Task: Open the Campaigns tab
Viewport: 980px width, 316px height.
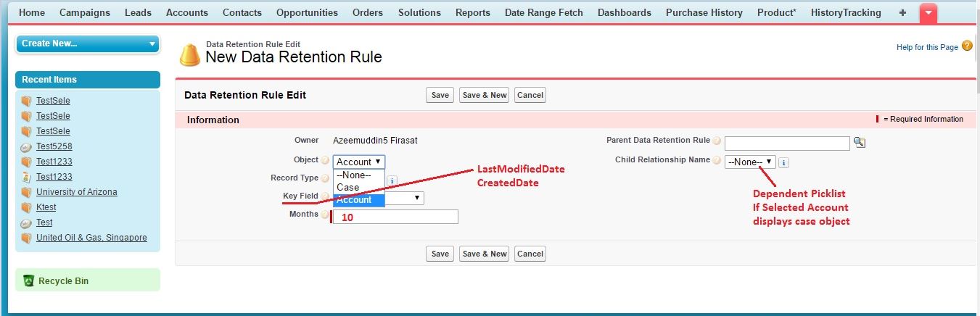Action: click(x=85, y=12)
